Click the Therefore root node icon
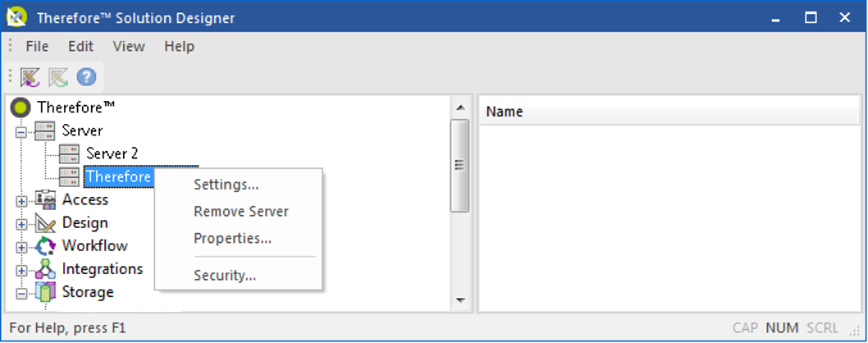The height and width of the screenshot is (343, 868). [x=21, y=107]
